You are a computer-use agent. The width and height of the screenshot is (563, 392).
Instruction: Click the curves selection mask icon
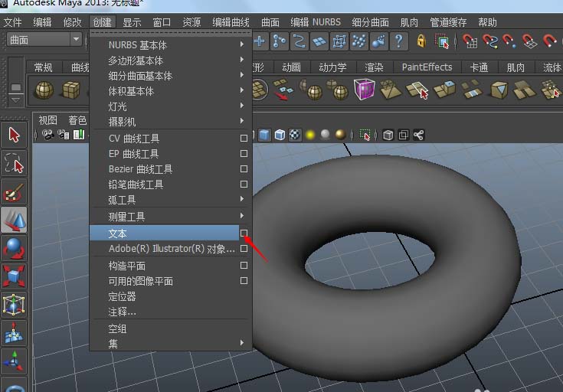(x=299, y=41)
